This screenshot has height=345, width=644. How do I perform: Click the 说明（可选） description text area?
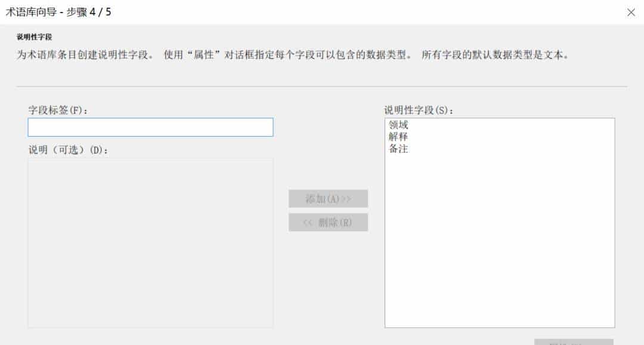pos(150,243)
